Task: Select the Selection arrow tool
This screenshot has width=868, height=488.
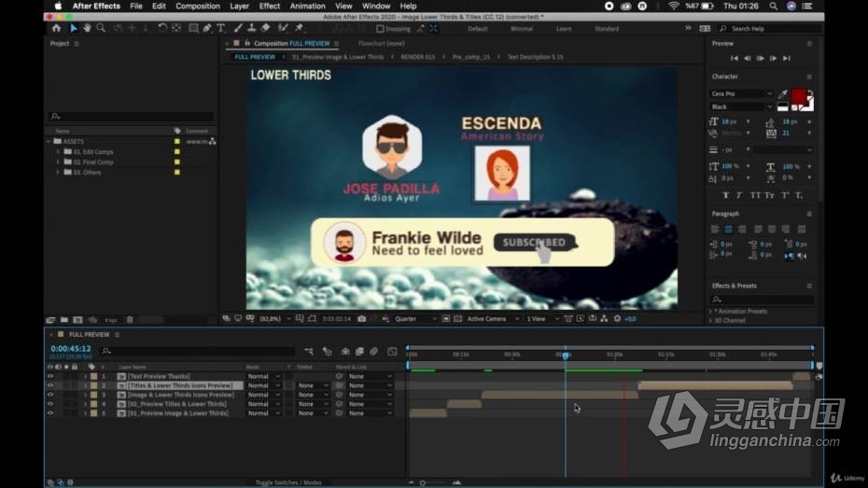Action: tap(74, 28)
